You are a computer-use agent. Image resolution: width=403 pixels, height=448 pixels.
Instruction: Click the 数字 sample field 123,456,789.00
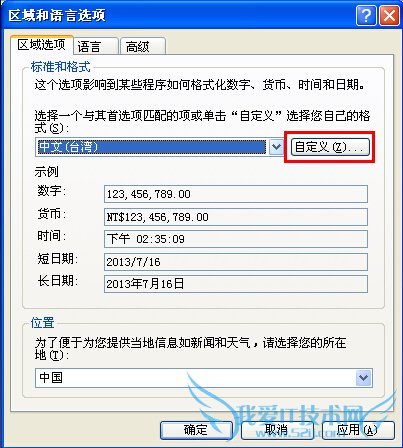tap(236, 194)
